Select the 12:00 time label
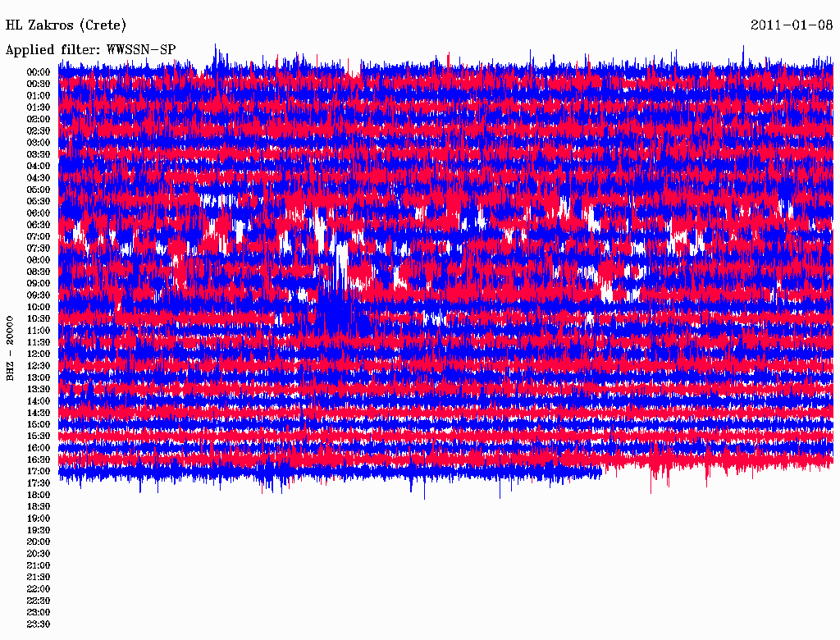The image size is (840, 640). pos(39,354)
